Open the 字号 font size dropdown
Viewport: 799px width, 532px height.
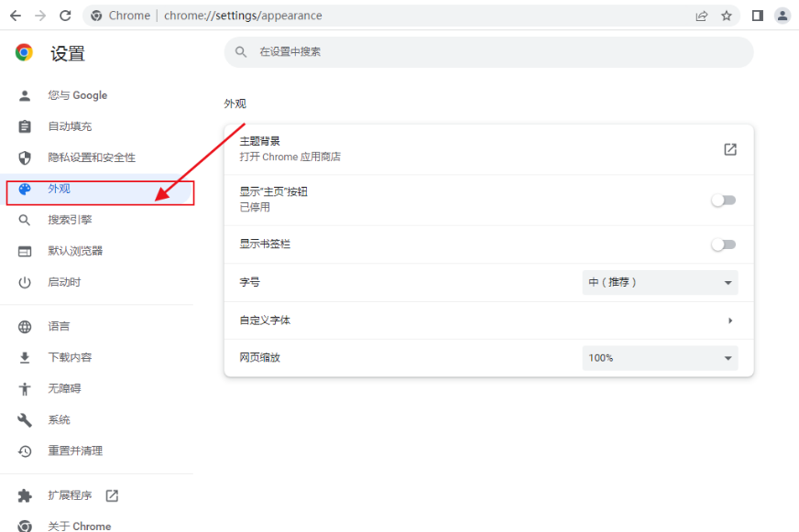click(660, 282)
